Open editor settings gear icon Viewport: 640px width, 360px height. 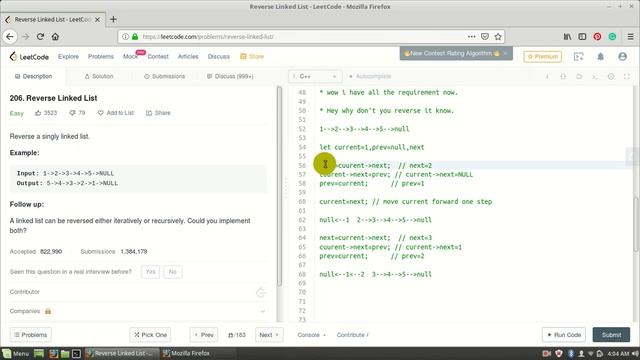611,76
